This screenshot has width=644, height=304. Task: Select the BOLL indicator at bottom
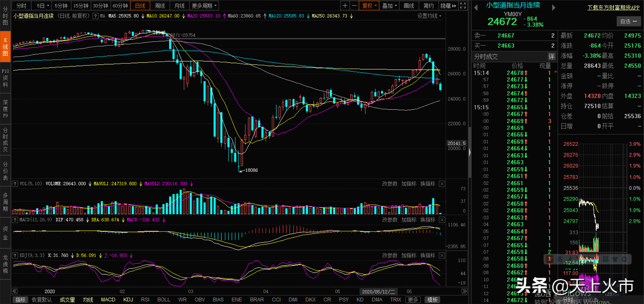pyautogui.click(x=163, y=300)
